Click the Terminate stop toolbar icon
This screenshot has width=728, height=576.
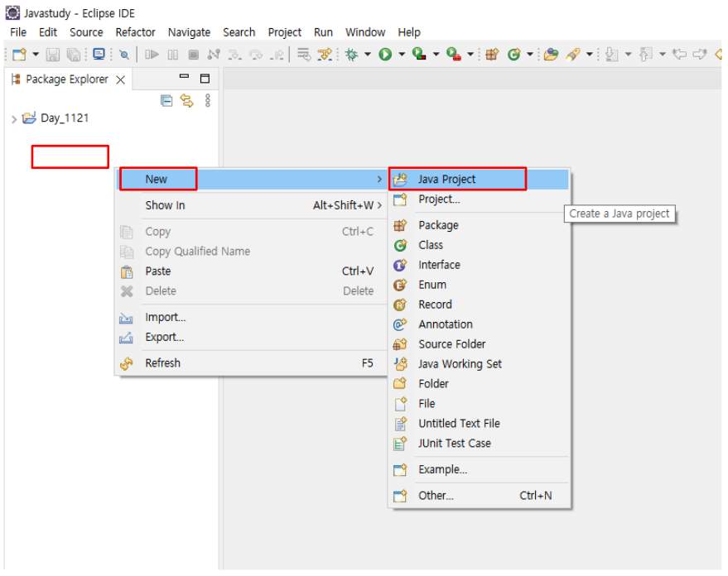(x=194, y=55)
